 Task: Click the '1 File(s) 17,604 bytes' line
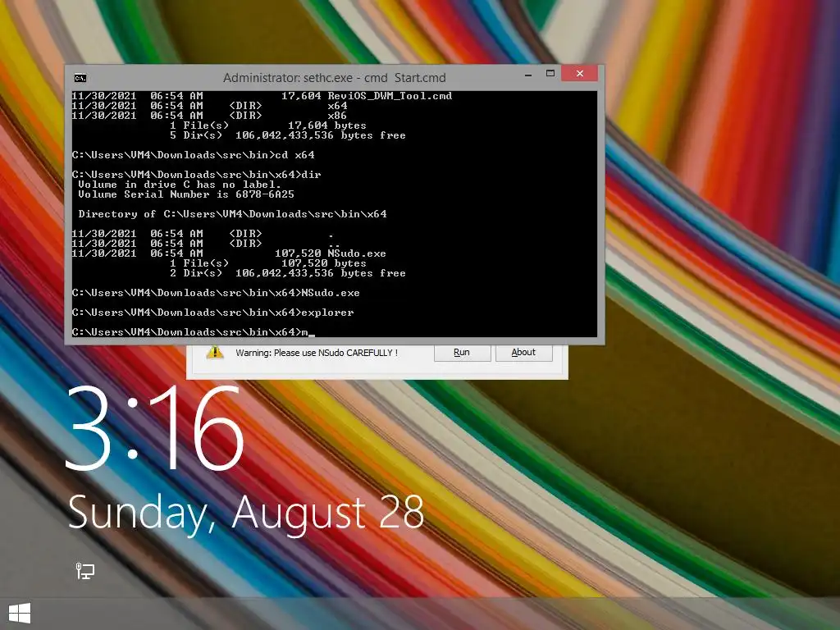point(268,126)
